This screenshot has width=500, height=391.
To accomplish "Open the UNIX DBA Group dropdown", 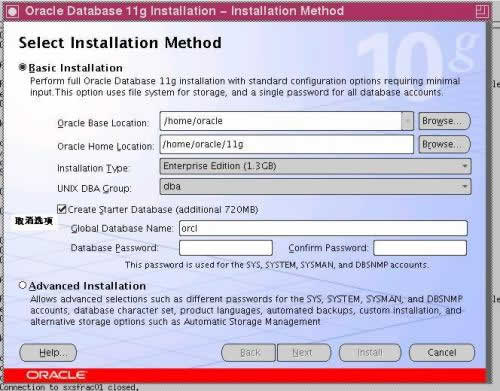I will [x=315, y=186].
